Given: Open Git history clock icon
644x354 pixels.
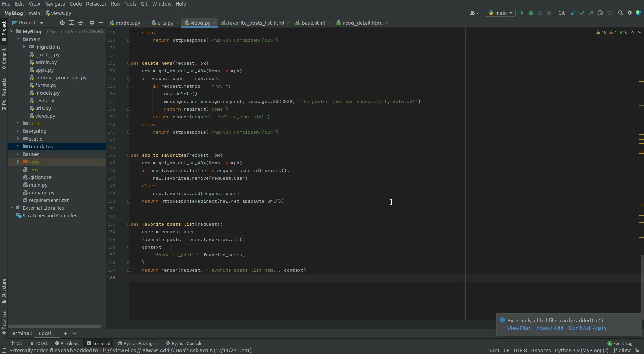Looking at the screenshot, I should [x=600, y=13].
